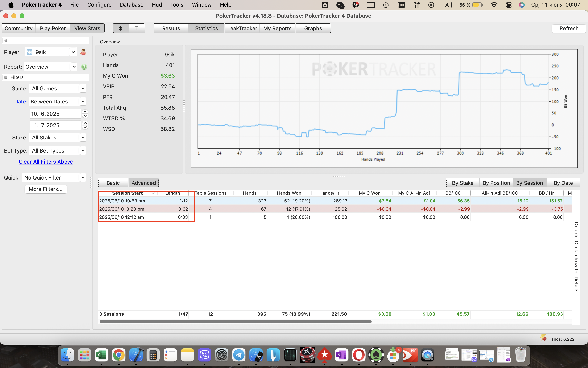588x368 pixels.
Task: Open Calculator from the dock
Action: click(153, 355)
